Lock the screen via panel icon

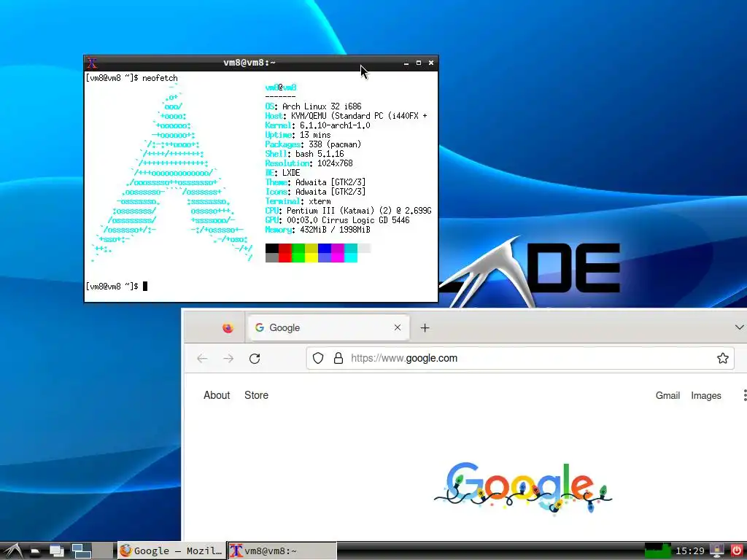coord(716,551)
